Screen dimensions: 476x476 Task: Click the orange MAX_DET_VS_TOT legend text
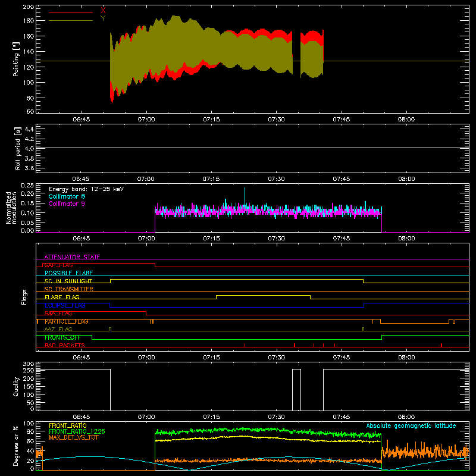point(74,437)
